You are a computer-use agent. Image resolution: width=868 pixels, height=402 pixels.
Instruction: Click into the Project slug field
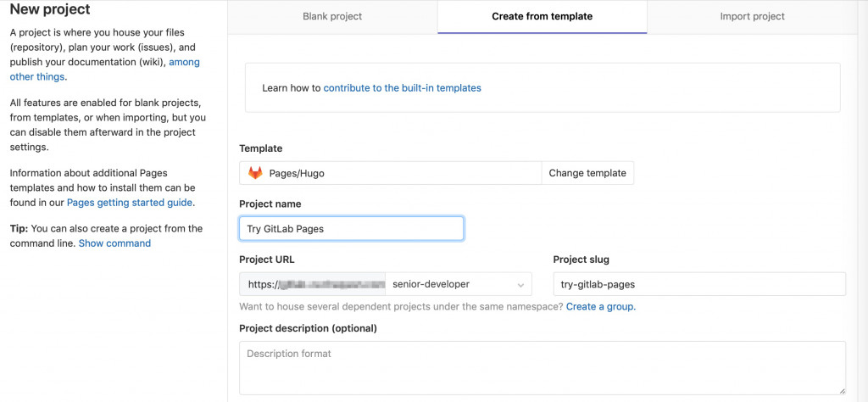point(698,284)
